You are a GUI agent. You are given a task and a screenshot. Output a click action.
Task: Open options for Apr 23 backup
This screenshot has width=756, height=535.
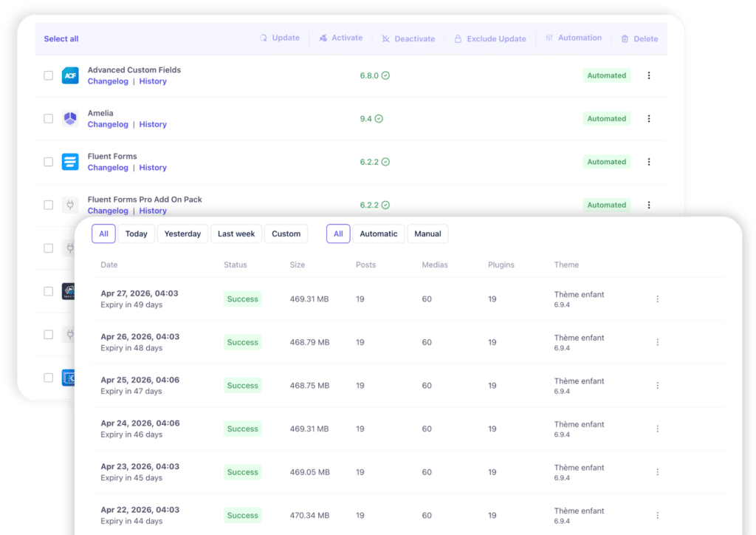pyautogui.click(x=658, y=471)
